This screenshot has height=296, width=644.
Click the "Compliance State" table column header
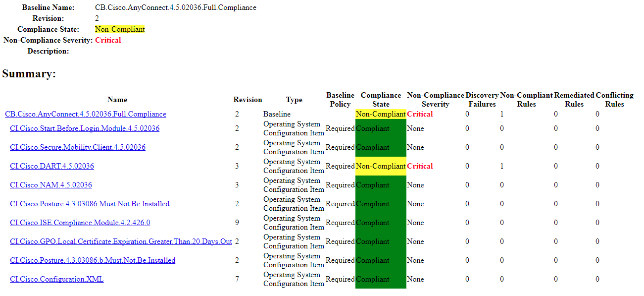click(381, 100)
